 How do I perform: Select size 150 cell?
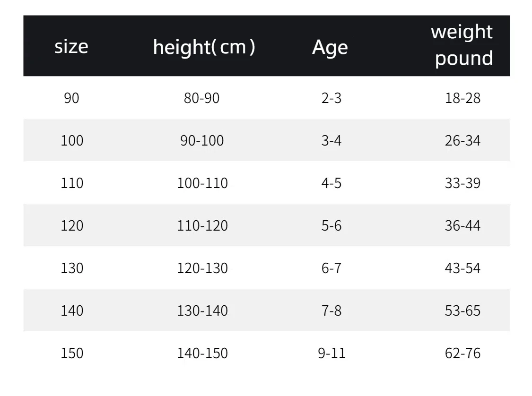tap(72, 353)
